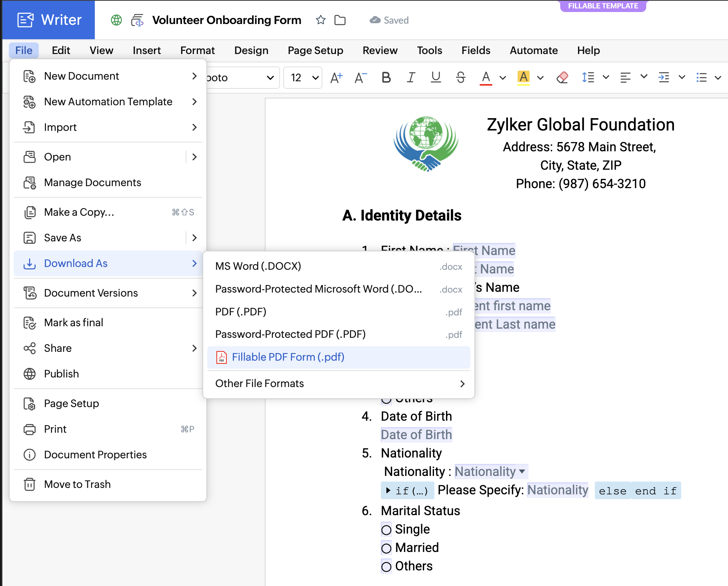Click the increase font size icon
Image resolution: width=728 pixels, height=586 pixels.
tap(336, 77)
